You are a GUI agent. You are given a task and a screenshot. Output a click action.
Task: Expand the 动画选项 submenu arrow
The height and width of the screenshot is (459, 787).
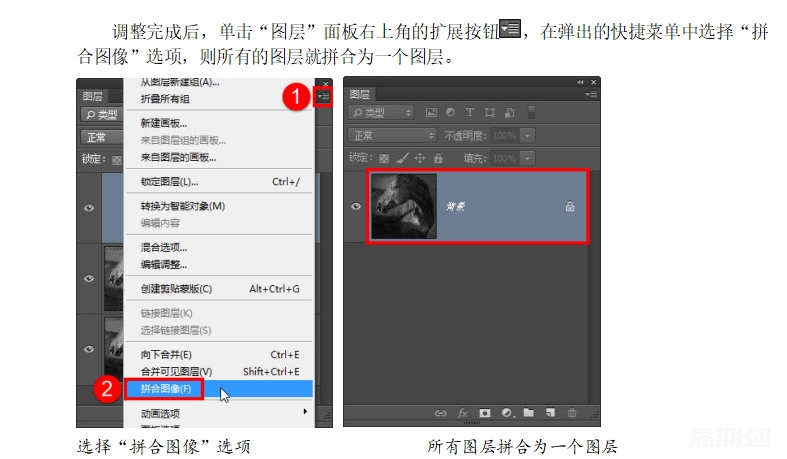coord(305,411)
